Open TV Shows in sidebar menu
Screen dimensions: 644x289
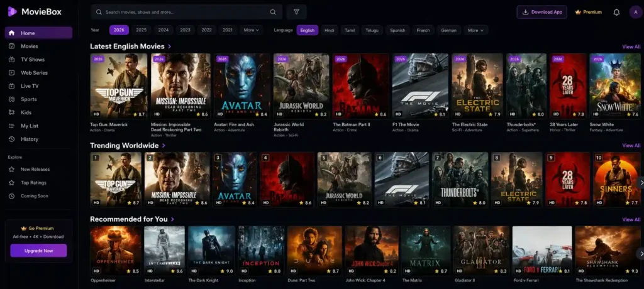(x=38, y=60)
